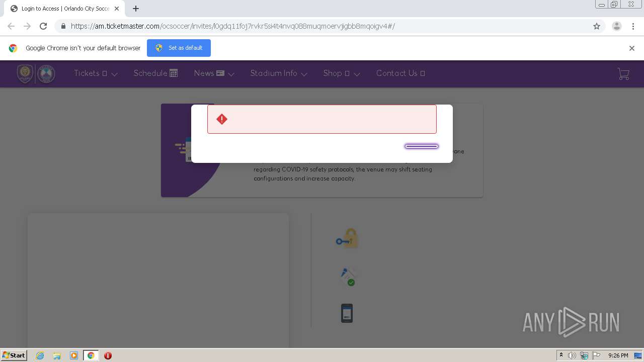644x362 pixels.
Task: Open Chrome three-dot menu
Action: point(633,26)
